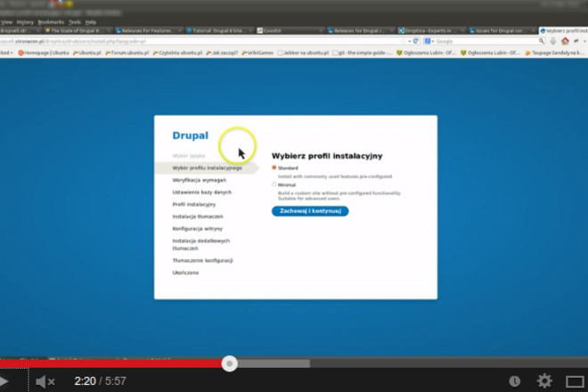
Task: Select the Minimal installation profile radio
Action: pyautogui.click(x=274, y=184)
